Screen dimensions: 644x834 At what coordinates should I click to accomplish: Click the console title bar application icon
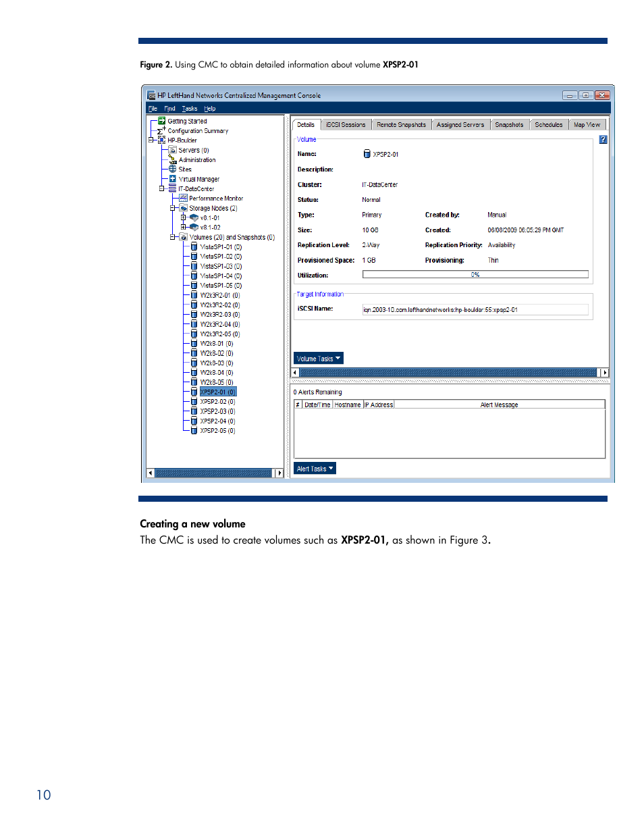pos(151,95)
